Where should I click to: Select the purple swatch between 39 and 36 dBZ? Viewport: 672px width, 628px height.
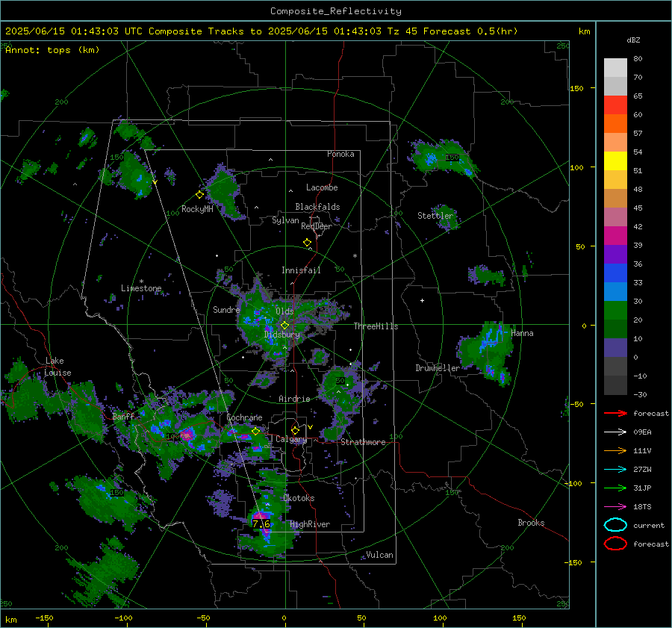615,254
